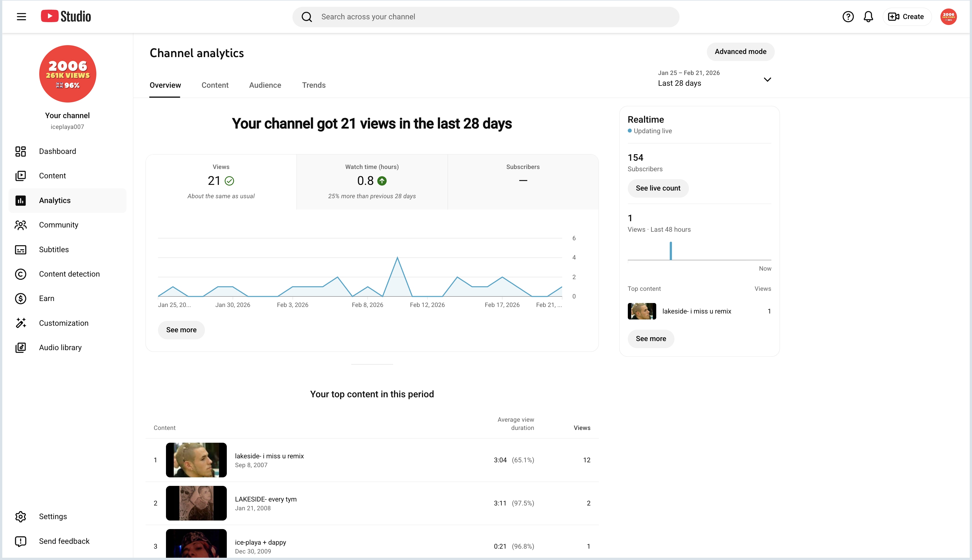Viewport: 972px width, 560px height.
Task: Click the Dashboard sidebar icon
Action: coord(21,152)
